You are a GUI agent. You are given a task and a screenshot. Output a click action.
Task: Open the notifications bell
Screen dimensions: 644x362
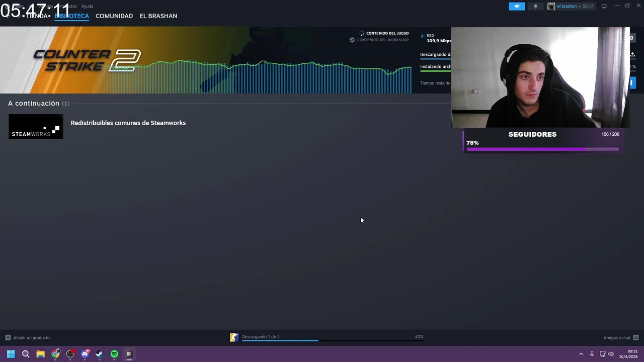535,7
